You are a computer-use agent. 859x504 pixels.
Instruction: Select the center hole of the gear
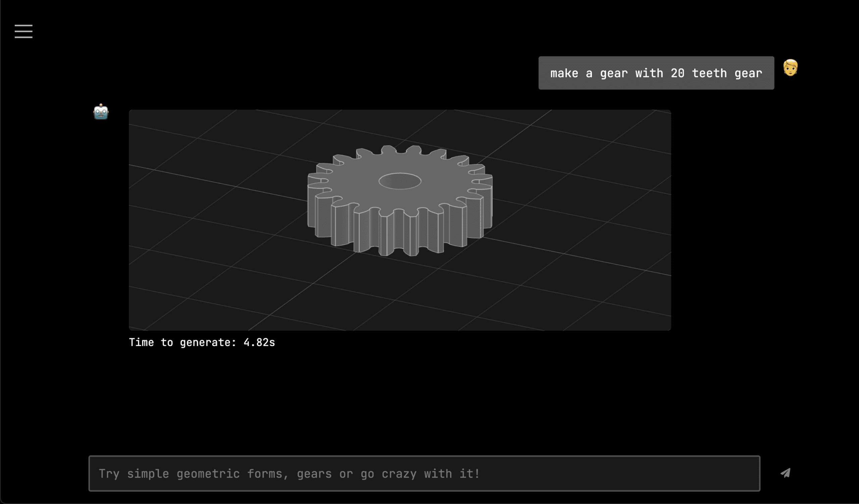(400, 181)
